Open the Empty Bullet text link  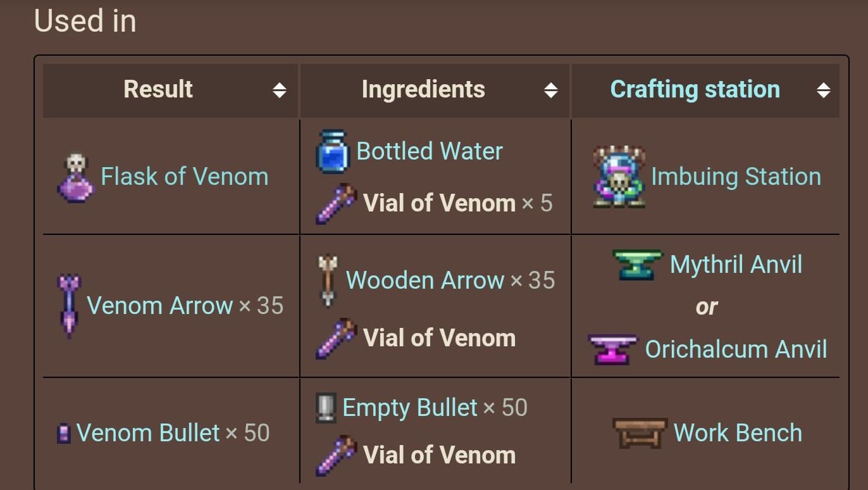pyautogui.click(x=409, y=408)
